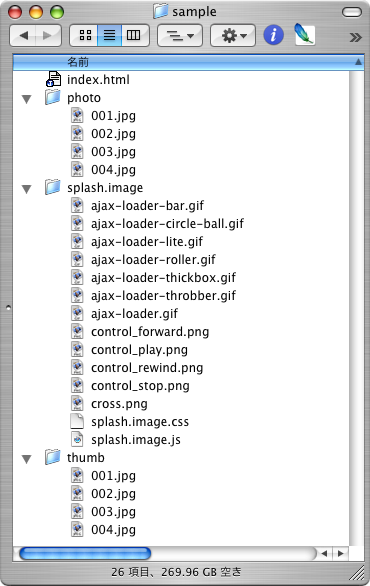
Task: Go forward with the right arrow
Action: 48,36
